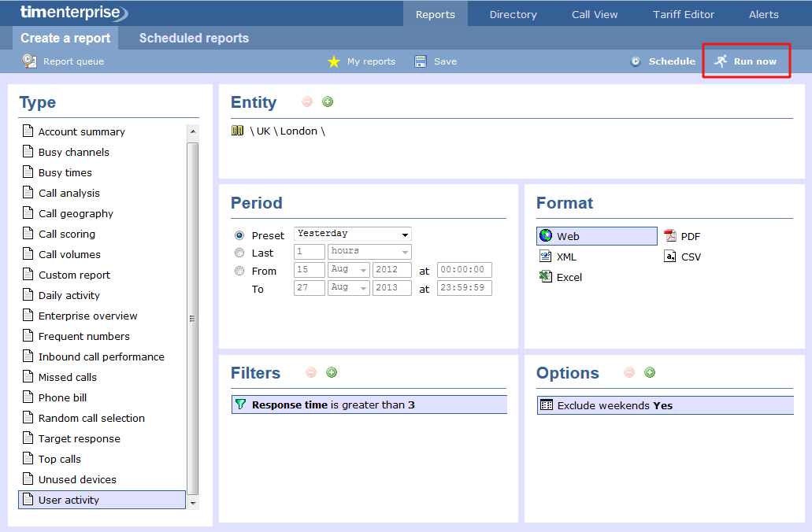Click the Save floppy disk icon
The image size is (812, 532).
421,61
